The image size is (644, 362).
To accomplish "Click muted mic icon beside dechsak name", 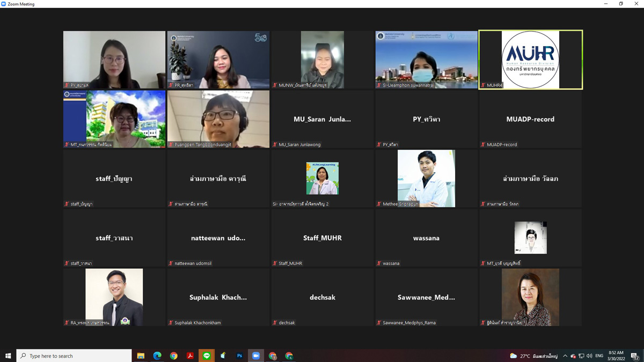I will pyautogui.click(x=275, y=323).
